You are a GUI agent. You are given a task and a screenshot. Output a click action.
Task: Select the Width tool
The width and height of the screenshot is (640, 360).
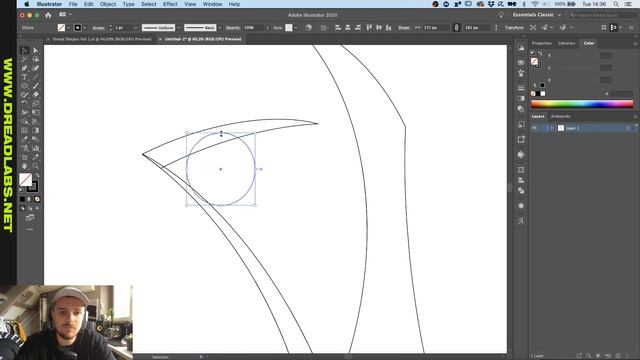(x=24, y=113)
